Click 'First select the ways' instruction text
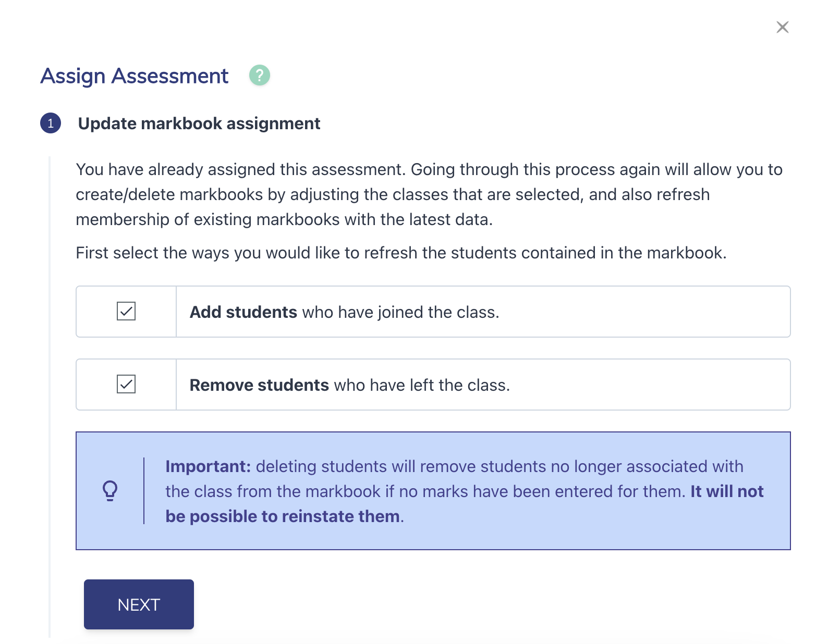This screenshot has width=828, height=644. [x=401, y=253]
